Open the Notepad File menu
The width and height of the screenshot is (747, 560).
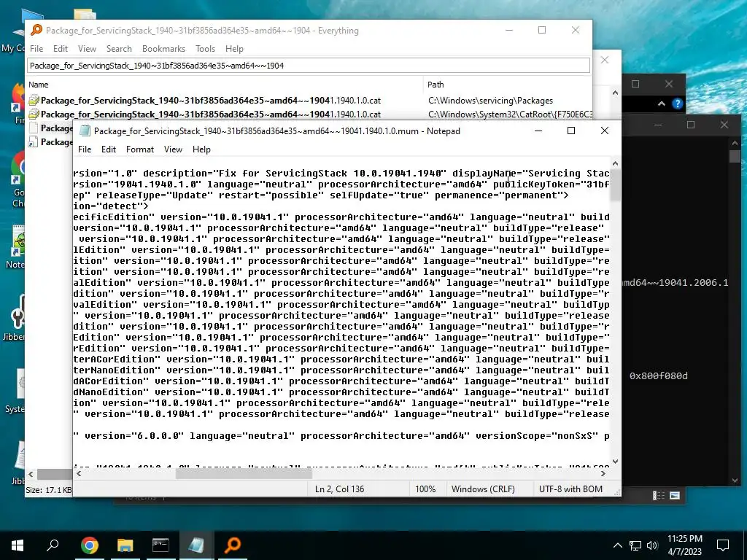coord(85,149)
